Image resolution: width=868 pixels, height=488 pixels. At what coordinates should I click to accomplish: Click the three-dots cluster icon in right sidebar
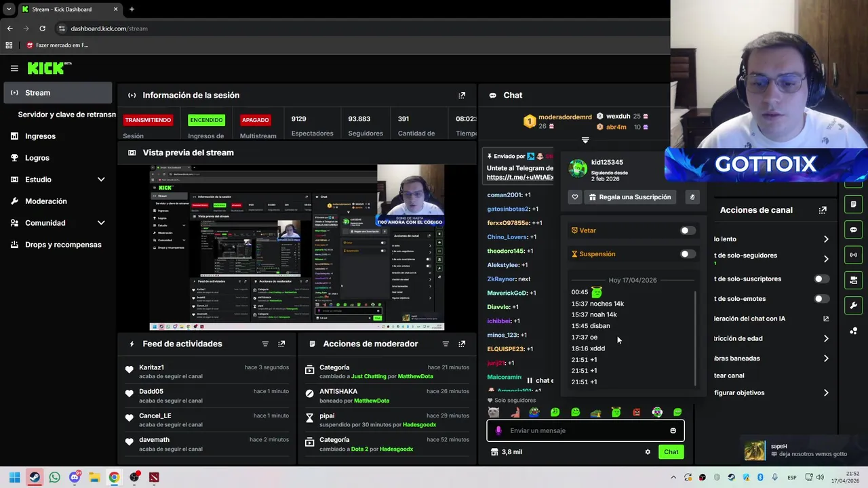[x=853, y=331]
